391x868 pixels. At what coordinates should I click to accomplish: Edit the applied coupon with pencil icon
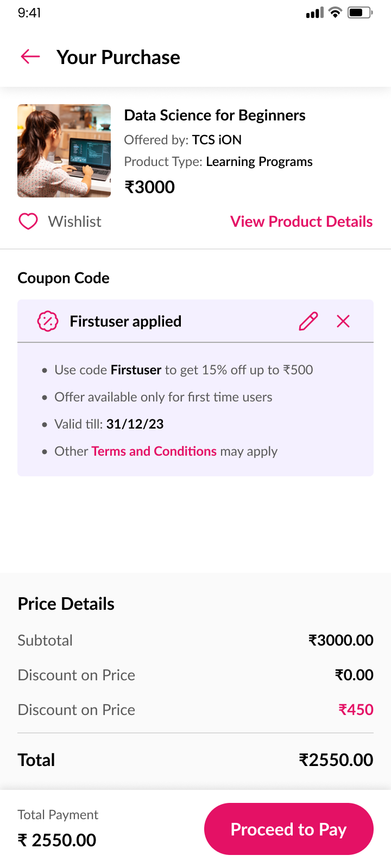click(x=308, y=321)
